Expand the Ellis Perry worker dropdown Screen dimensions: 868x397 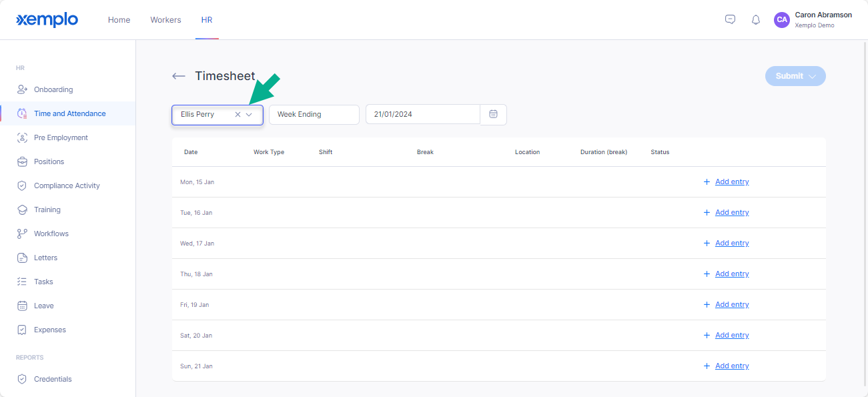click(249, 114)
